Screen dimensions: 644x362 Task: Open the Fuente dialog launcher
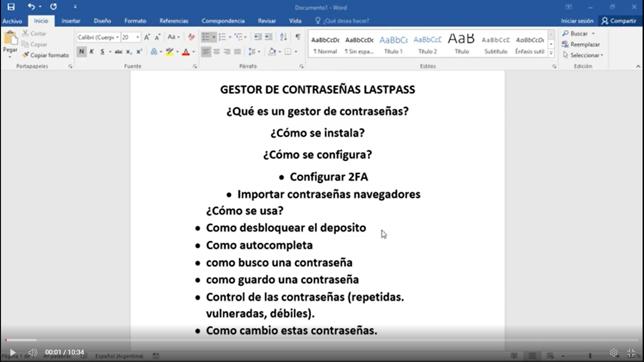[195, 67]
